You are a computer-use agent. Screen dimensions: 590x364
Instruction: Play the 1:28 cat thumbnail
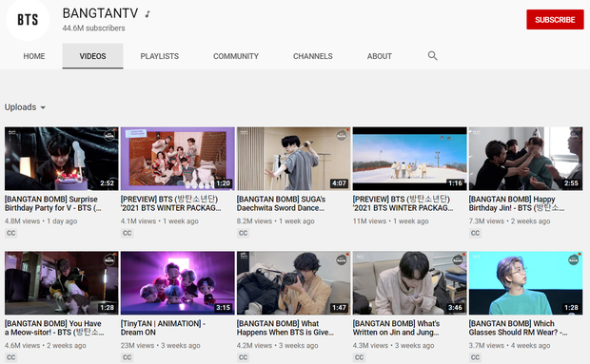61,283
